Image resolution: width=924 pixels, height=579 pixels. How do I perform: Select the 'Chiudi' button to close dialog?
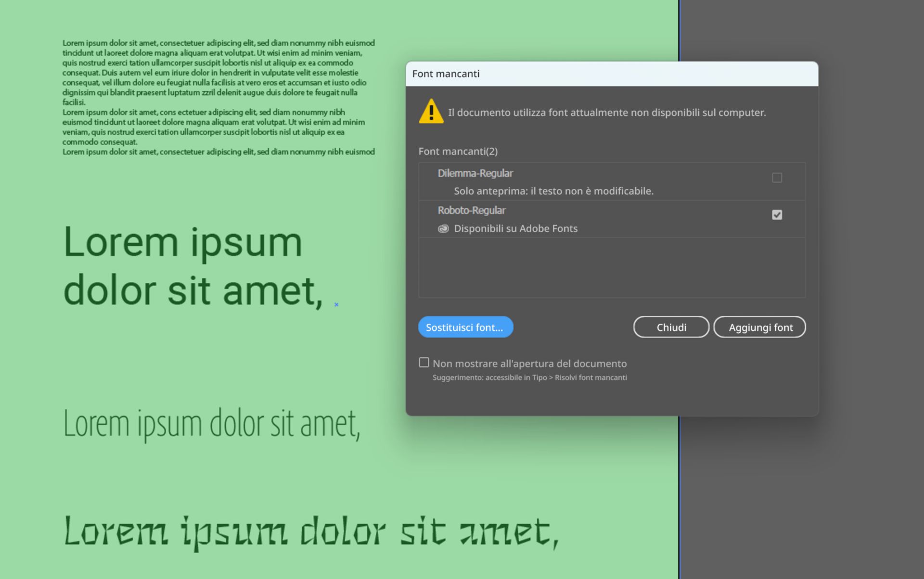click(x=671, y=327)
